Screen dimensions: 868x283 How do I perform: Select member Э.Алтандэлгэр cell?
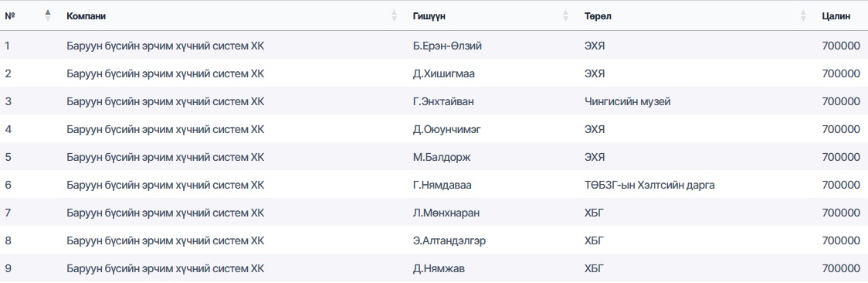(449, 240)
